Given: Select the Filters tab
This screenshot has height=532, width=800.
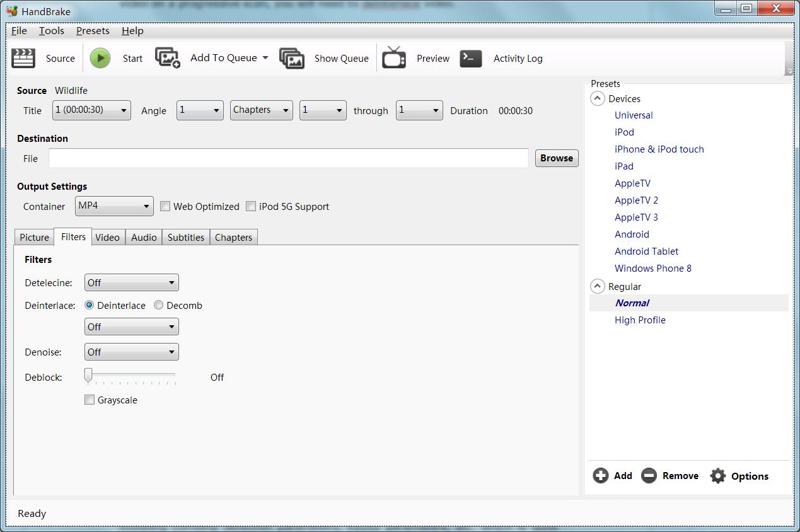Looking at the screenshot, I should pos(73,236).
